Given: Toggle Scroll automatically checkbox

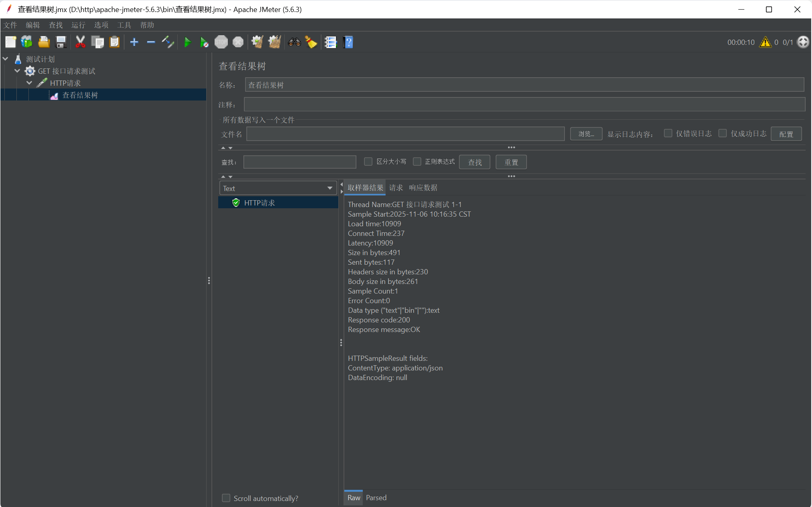Looking at the screenshot, I should [226, 498].
